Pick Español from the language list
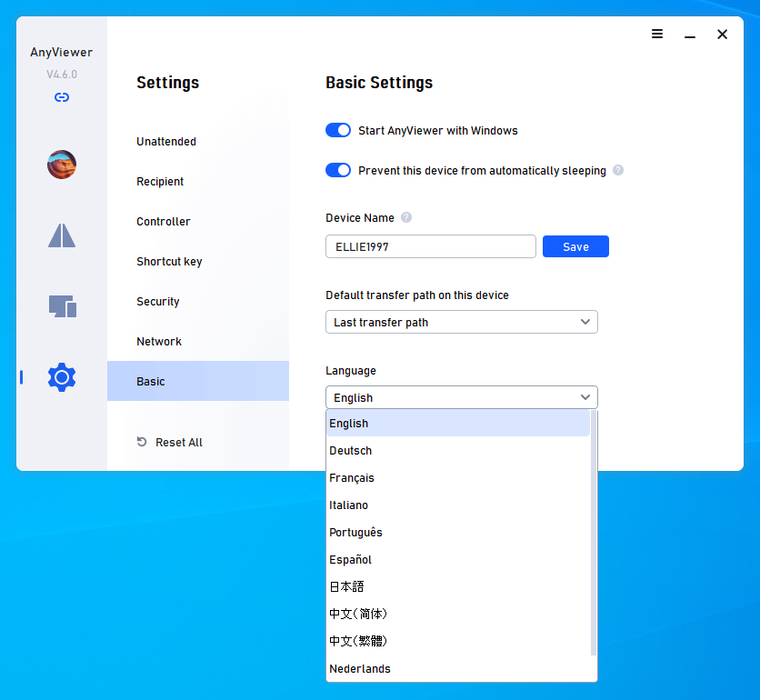 [x=458, y=559]
